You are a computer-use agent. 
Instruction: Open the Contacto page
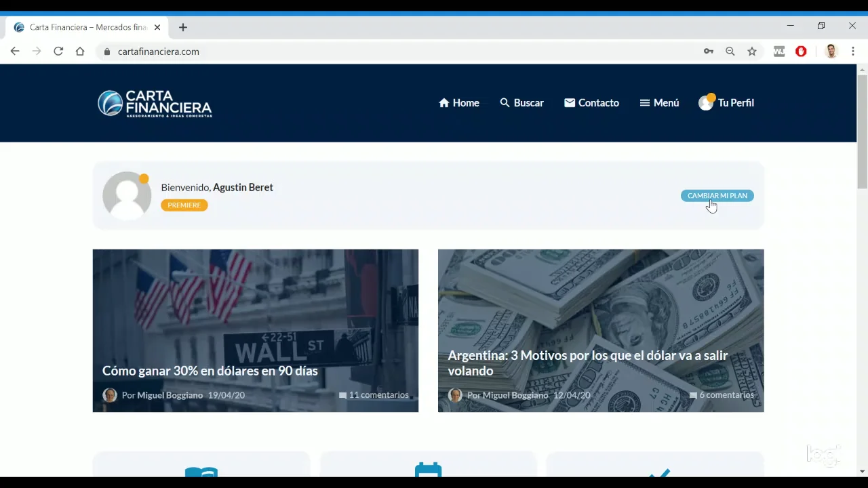pyautogui.click(x=591, y=103)
